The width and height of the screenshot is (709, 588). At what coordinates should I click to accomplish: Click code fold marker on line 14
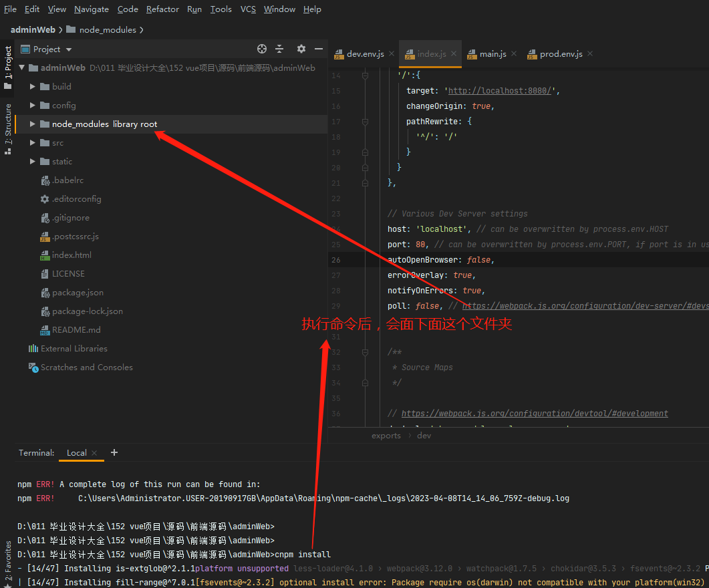[x=365, y=76]
